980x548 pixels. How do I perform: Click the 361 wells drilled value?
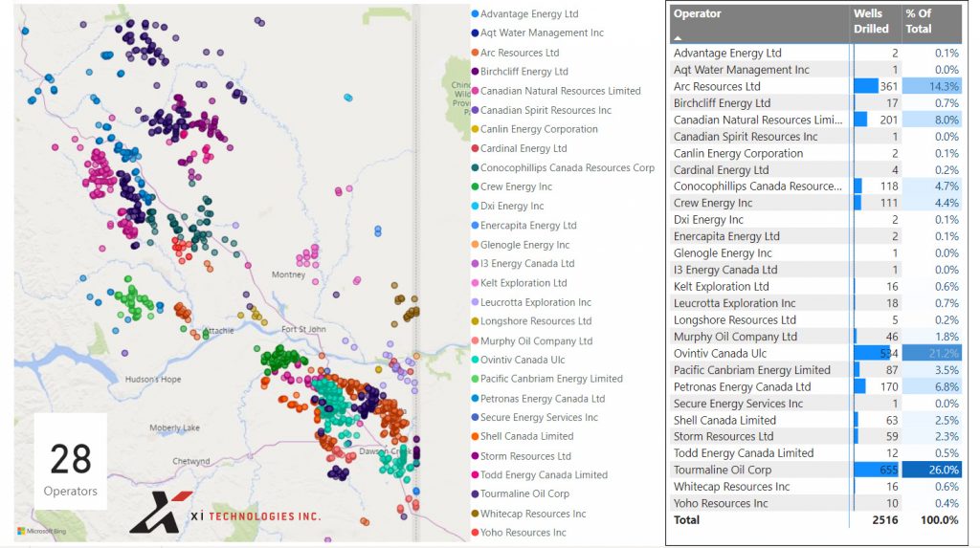[889, 86]
